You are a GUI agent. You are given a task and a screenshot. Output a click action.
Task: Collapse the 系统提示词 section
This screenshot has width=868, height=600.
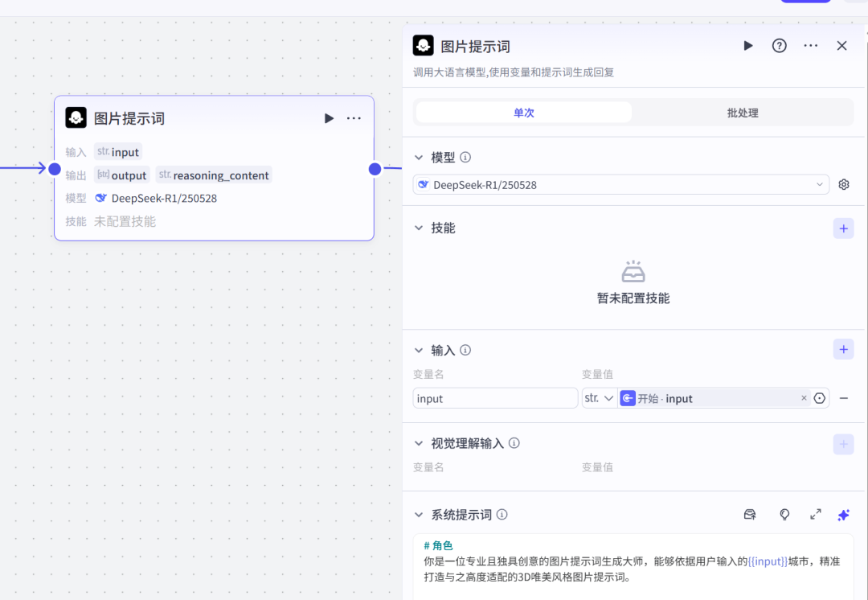point(419,515)
